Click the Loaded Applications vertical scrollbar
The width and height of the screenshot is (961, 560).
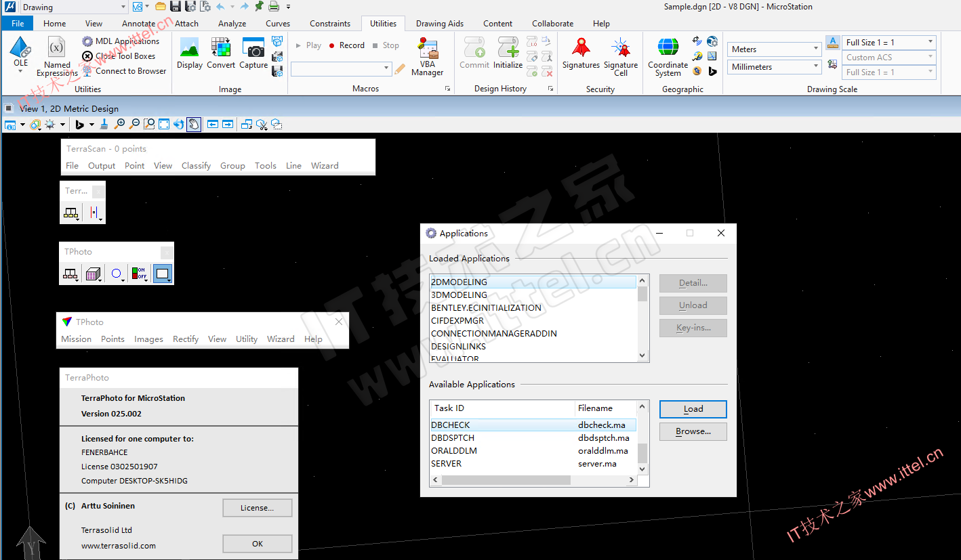click(x=642, y=318)
